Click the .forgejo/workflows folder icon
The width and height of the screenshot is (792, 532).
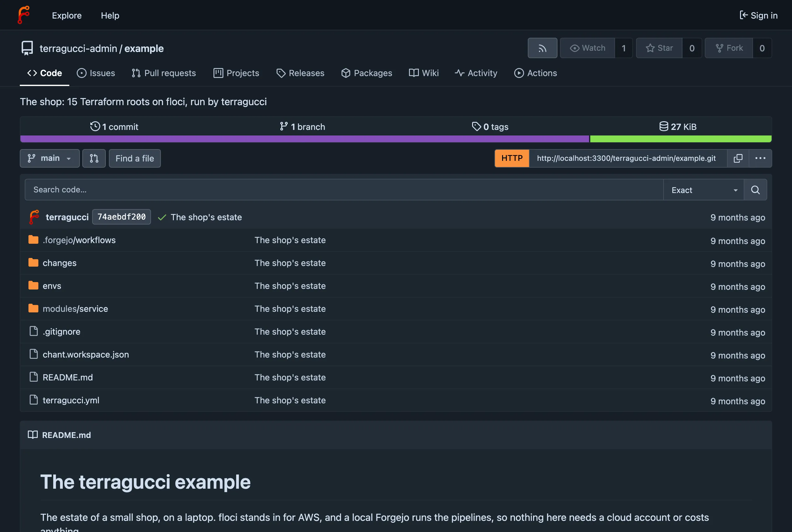point(33,239)
